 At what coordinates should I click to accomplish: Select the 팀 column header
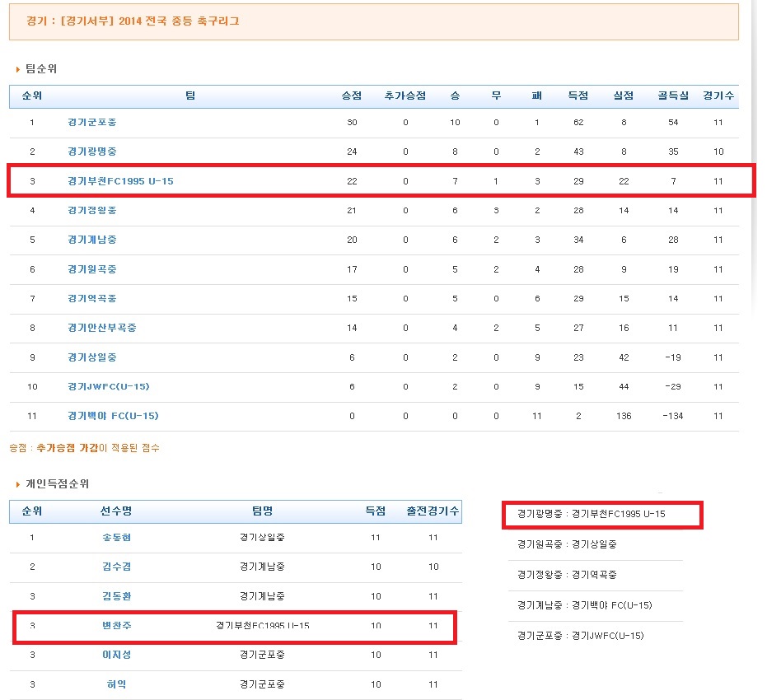(x=191, y=96)
